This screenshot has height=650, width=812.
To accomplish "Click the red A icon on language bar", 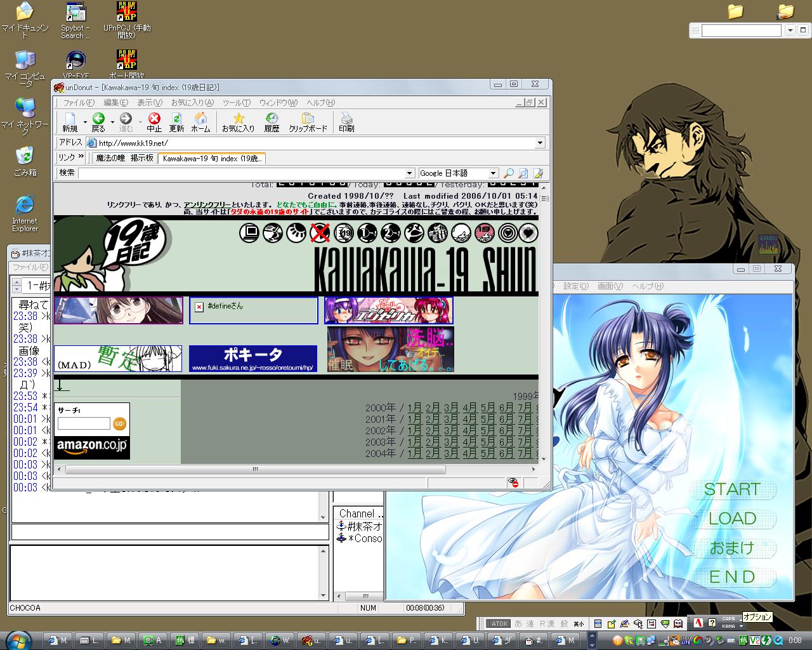I will [698, 623].
